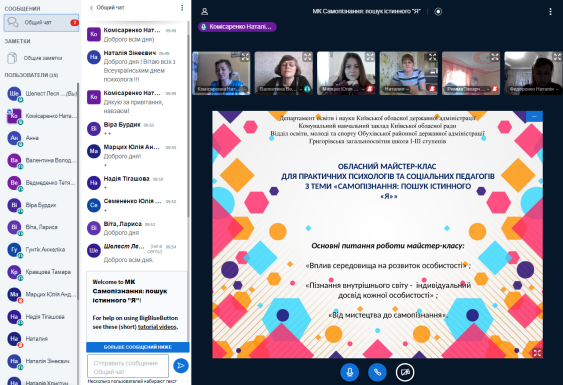Click the recording indicator icon in the title bar
563x385 pixels.
(438, 11)
